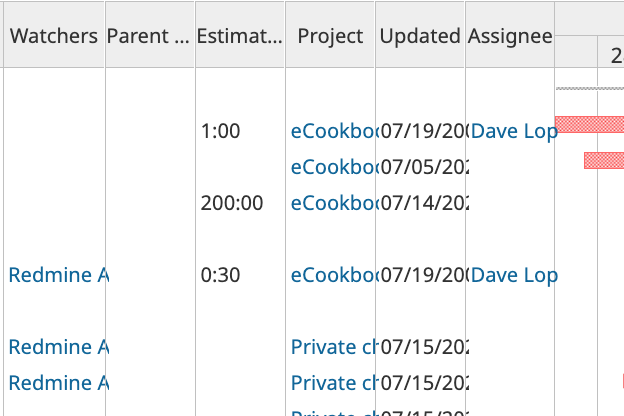Click the 0:30 estimated time cell
The image size is (624, 416).
coord(220,275)
